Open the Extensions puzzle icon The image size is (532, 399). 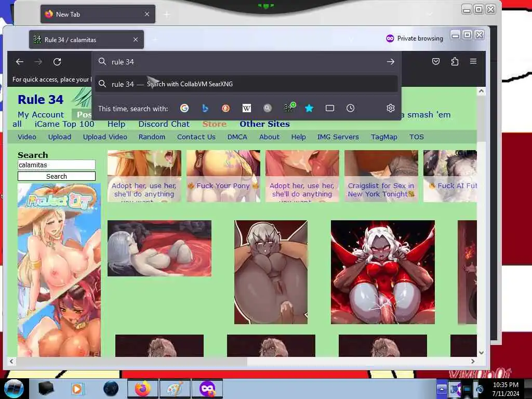[455, 61]
